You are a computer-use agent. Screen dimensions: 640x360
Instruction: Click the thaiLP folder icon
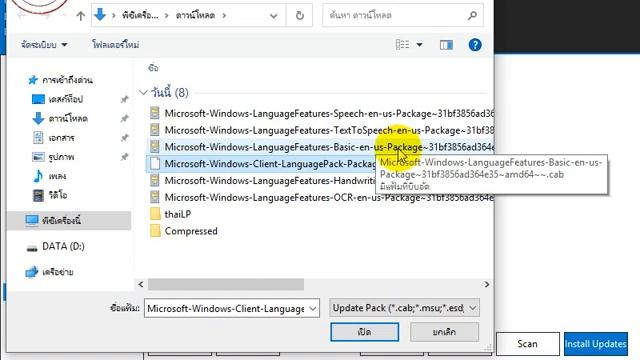pos(155,214)
